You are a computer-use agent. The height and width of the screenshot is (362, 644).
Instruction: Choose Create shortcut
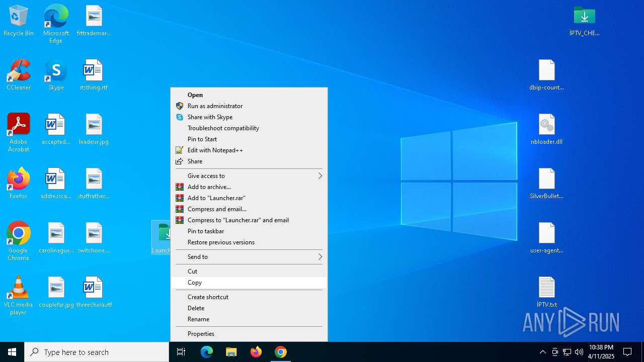pyautogui.click(x=249, y=297)
